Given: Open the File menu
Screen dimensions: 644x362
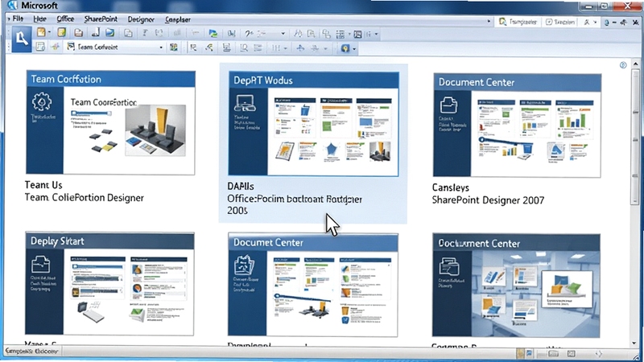Looking at the screenshot, I should click(x=18, y=19).
